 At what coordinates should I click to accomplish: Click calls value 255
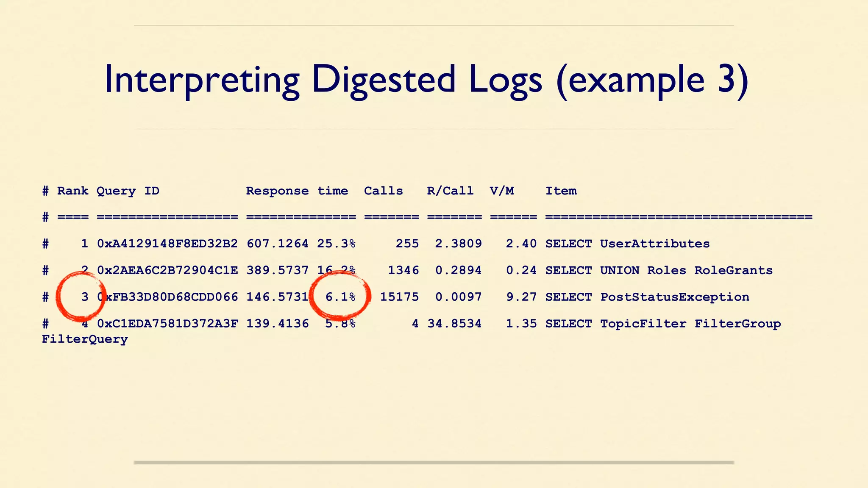tap(407, 244)
